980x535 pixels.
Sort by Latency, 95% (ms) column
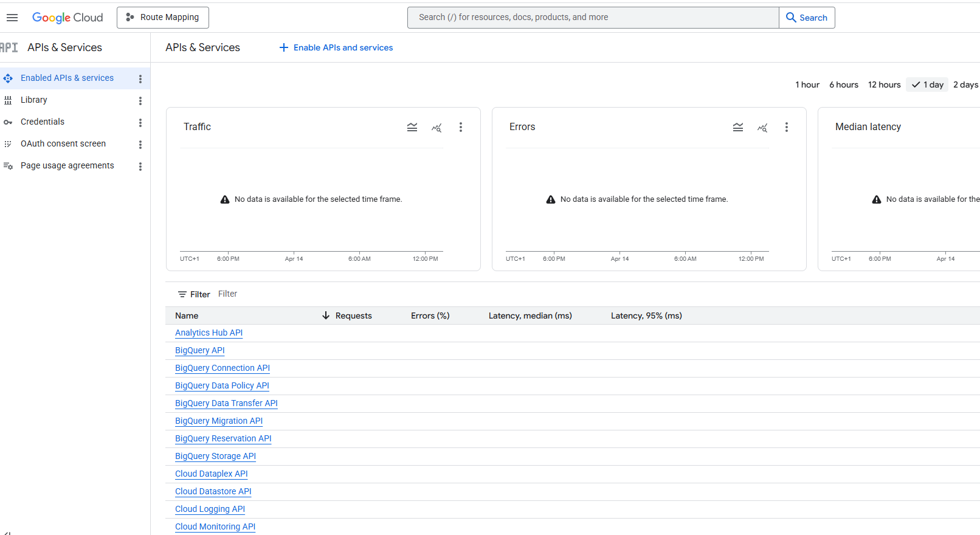click(x=646, y=316)
